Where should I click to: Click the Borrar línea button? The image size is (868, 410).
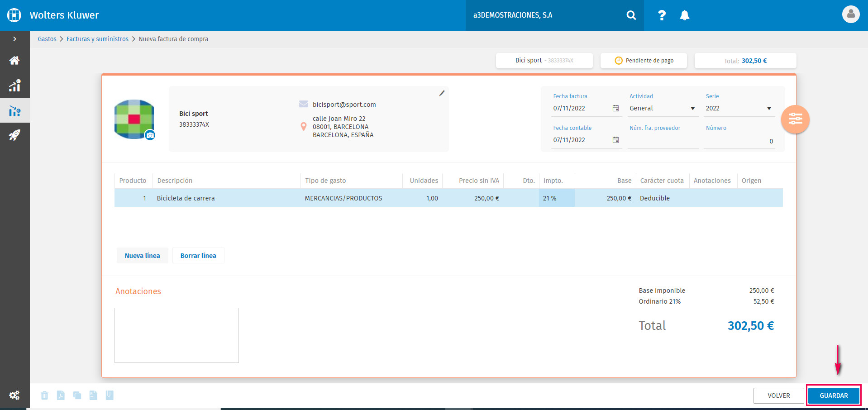point(198,256)
